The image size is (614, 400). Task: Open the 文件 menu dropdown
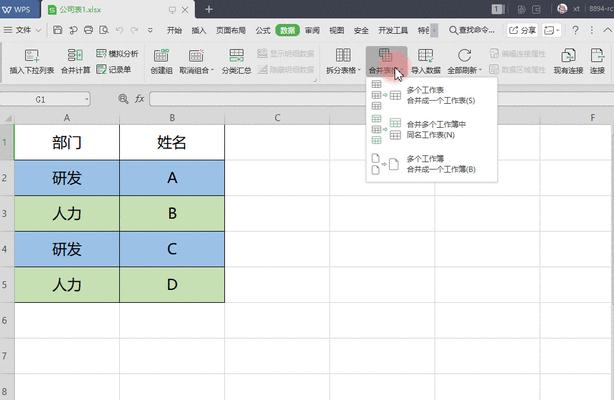pyautogui.click(x=33, y=30)
